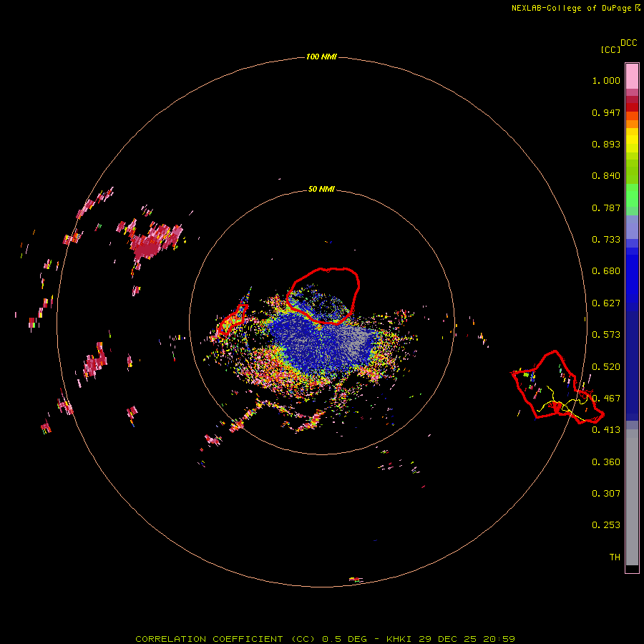Click the DCC label above the color scale
644x644 pixels.
tap(628, 43)
